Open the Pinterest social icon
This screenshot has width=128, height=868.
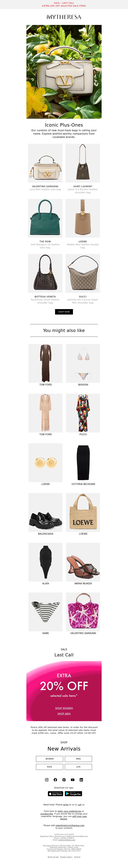[x=64, y=779]
